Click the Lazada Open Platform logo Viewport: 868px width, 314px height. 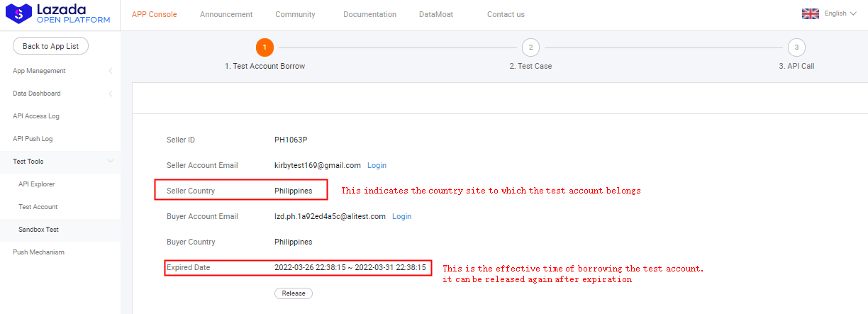pos(58,14)
